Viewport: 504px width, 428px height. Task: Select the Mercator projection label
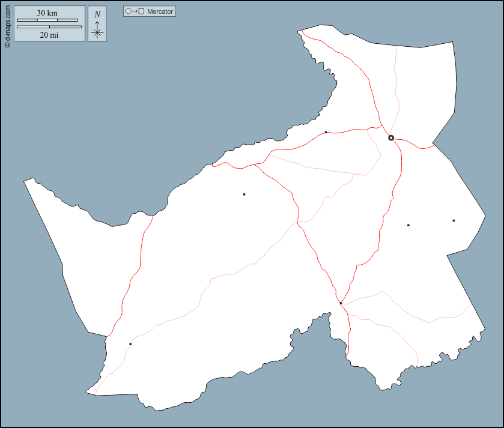160,11
